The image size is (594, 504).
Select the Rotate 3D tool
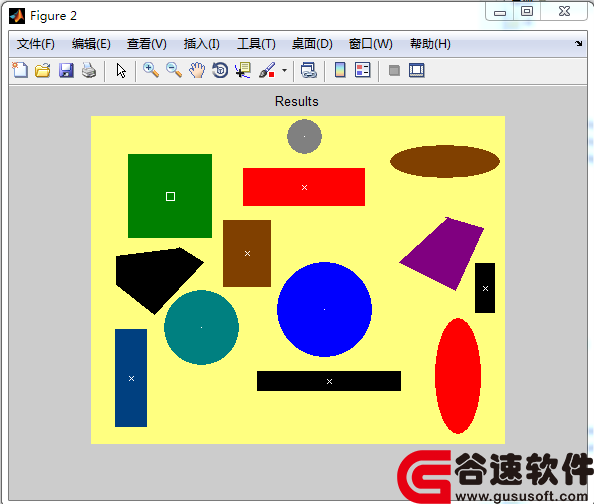pyautogui.click(x=220, y=70)
